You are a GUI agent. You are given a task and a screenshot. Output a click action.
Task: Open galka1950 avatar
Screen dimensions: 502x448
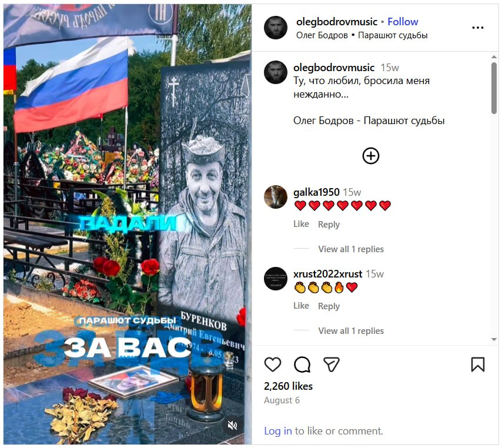[x=276, y=196]
